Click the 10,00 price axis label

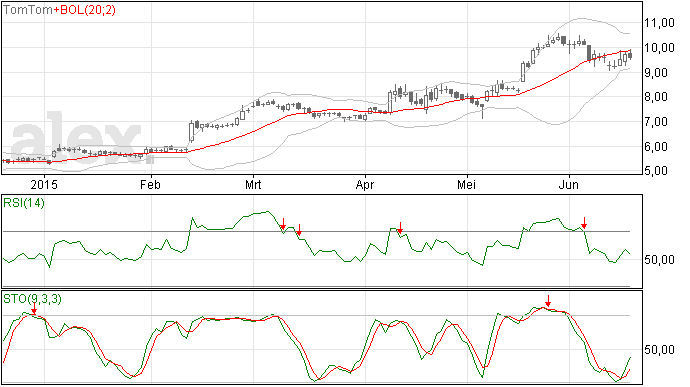point(659,48)
